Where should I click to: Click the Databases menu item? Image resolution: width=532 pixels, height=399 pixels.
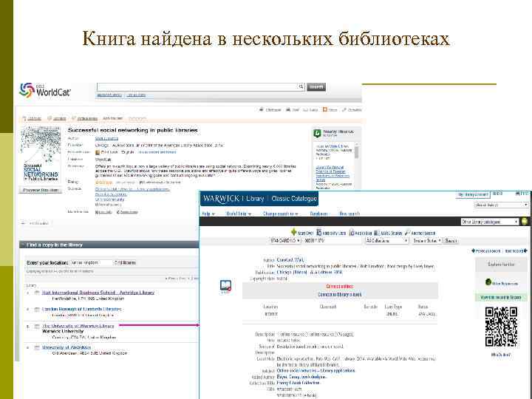(x=318, y=214)
